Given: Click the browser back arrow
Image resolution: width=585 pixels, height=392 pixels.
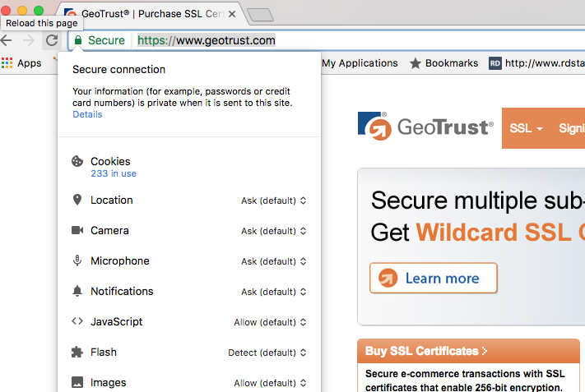Looking at the screenshot, I should (x=6, y=40).
